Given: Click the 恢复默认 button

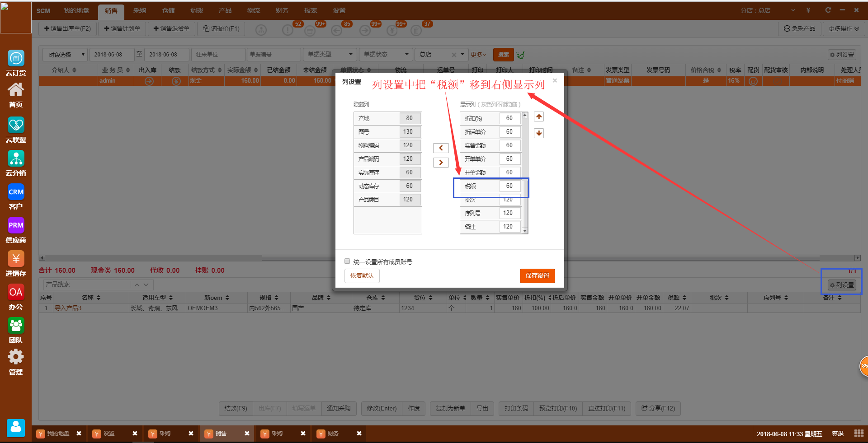Looking at the screenshot, I should tap(362, 276).
